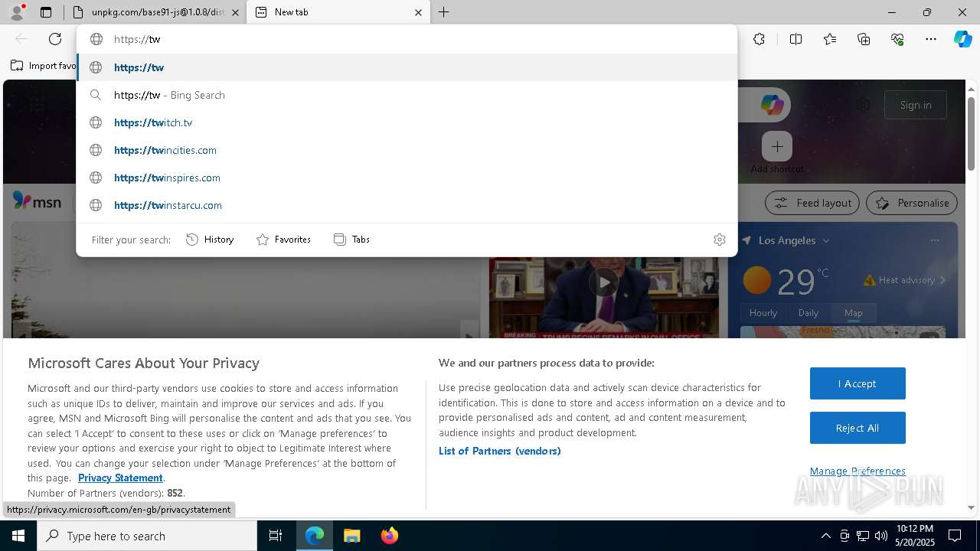Viewport: 980px width, 551px height.
Task: Switch to Hourly weather tab
Action: pyautogui.click(x=763, y=312)
